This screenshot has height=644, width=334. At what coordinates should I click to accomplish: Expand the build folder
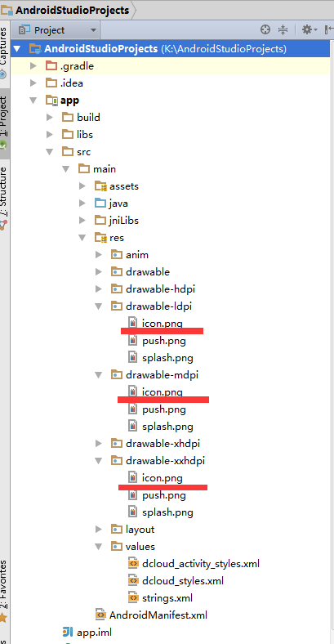click(50, 118)
